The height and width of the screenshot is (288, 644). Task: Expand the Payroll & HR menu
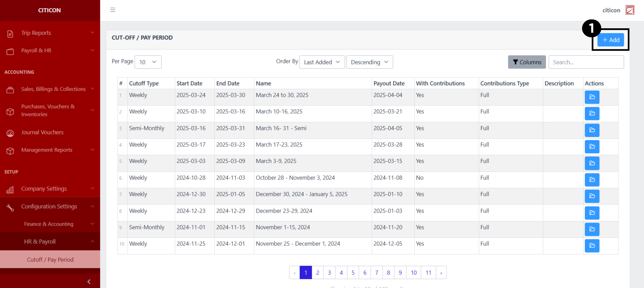[50, 51]
